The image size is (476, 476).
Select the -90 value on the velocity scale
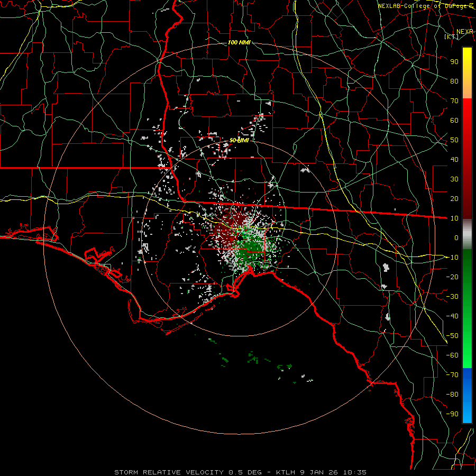(452, 414)
